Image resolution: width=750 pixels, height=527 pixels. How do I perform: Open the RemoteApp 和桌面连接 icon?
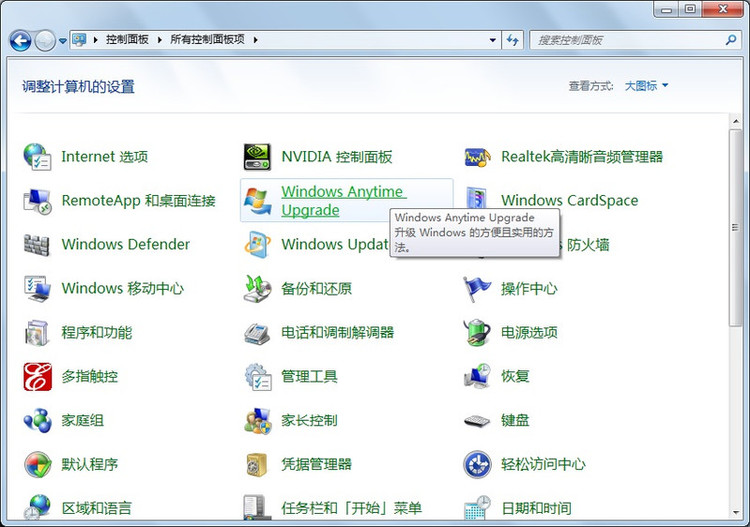click(37, 201)
